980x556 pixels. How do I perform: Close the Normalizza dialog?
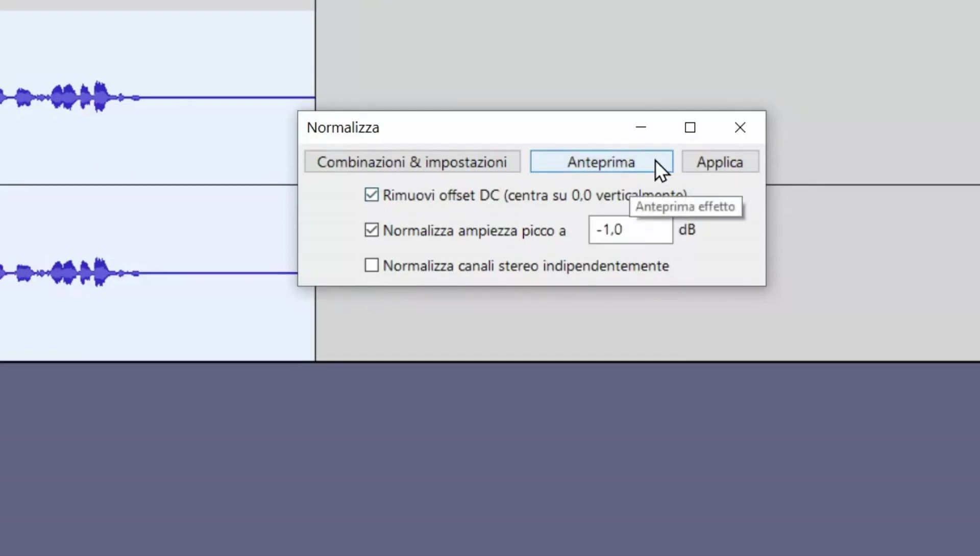[x=740, y=127]
